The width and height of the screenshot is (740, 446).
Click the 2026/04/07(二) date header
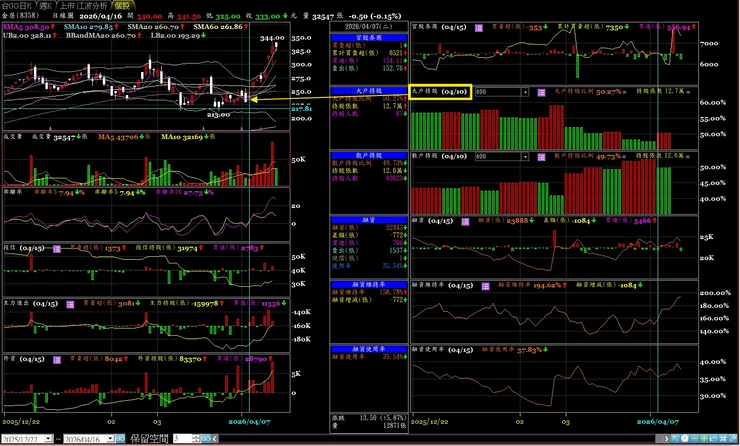tap(369, 26)
